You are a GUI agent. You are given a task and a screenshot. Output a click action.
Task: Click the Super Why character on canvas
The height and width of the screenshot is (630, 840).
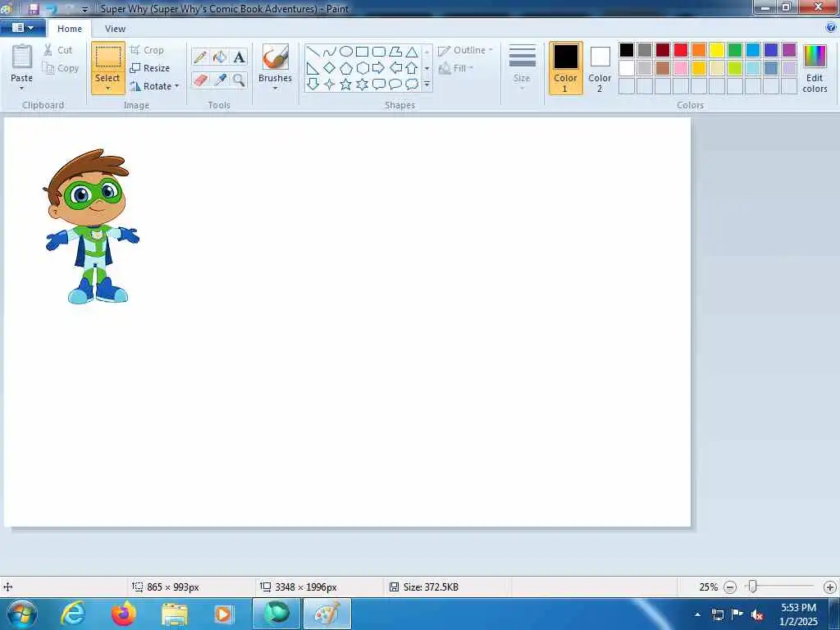pos(90,226)
